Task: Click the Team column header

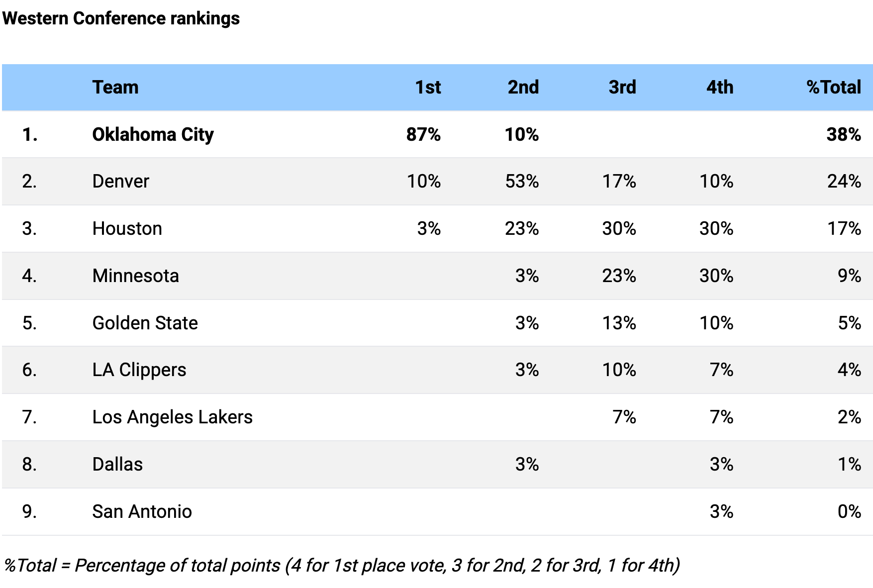Action: (x=115, y=87)
